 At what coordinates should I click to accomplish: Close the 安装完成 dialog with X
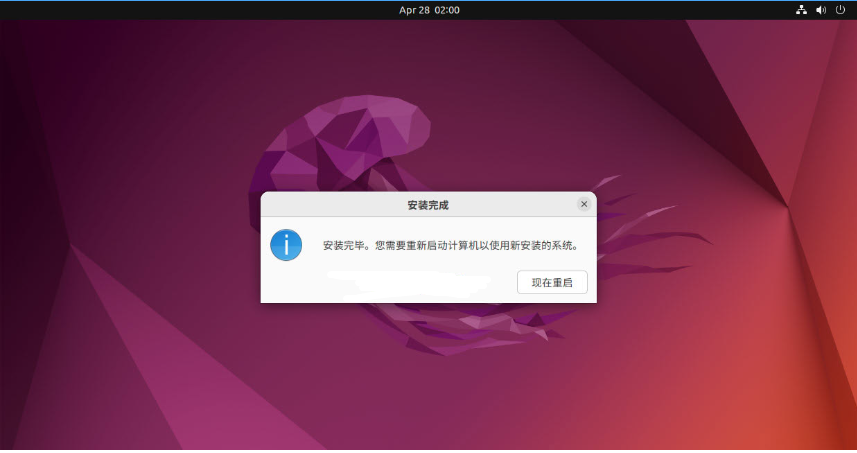[x=584, y=204]
